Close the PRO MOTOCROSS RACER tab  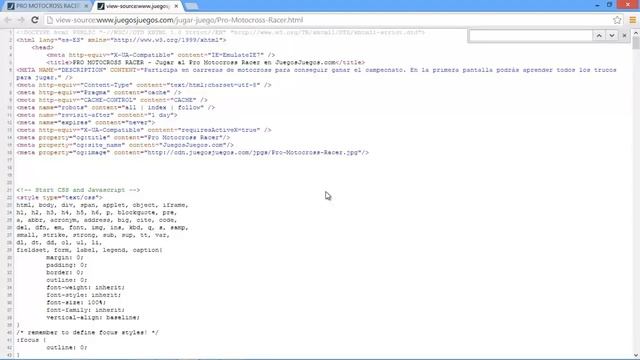click(86, 6)
